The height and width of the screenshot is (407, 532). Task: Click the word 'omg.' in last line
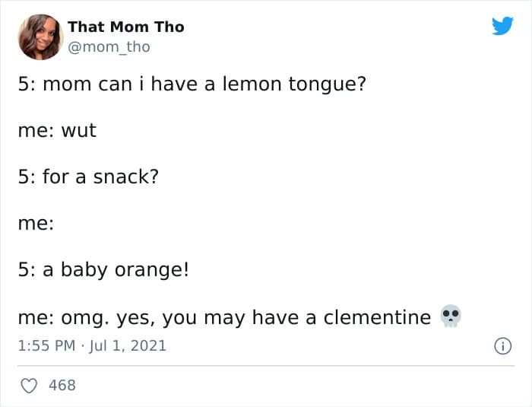(85, 319)
